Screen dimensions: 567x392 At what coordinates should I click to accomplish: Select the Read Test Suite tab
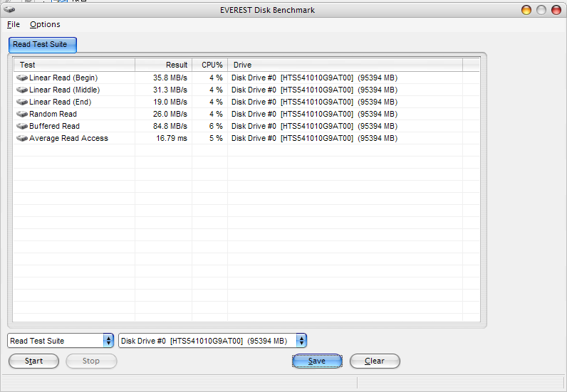[x=42, y=45]
